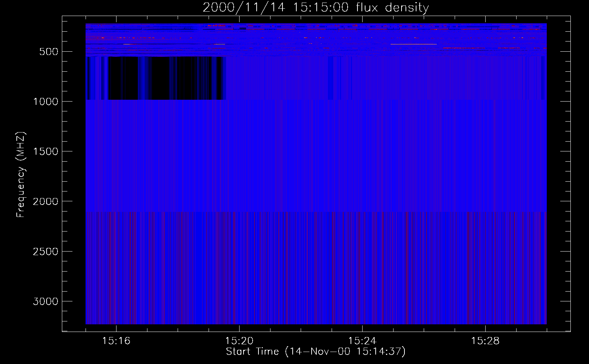589x364 pixels.
Task: Click the 15:16 time tick label
Action: [116, 341]
